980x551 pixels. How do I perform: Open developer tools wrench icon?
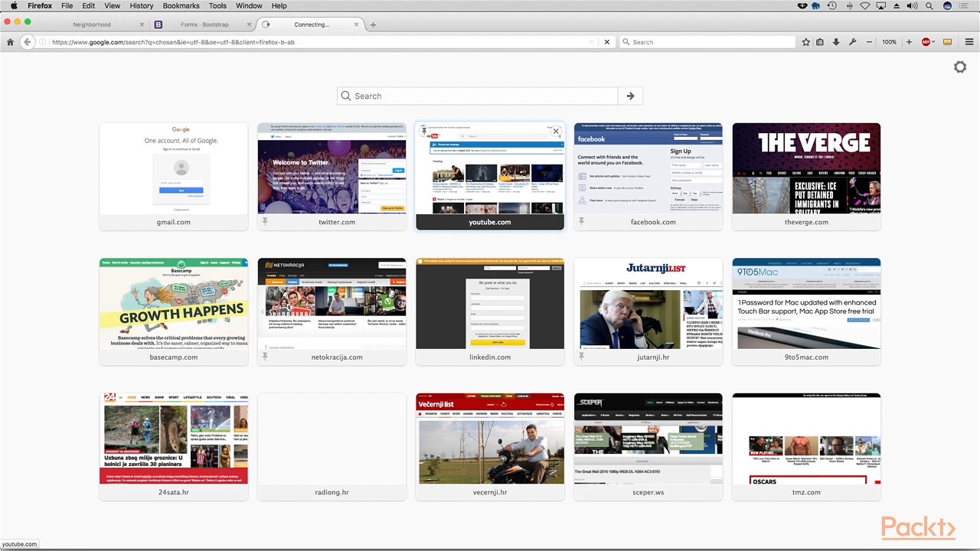pos(852,42)
